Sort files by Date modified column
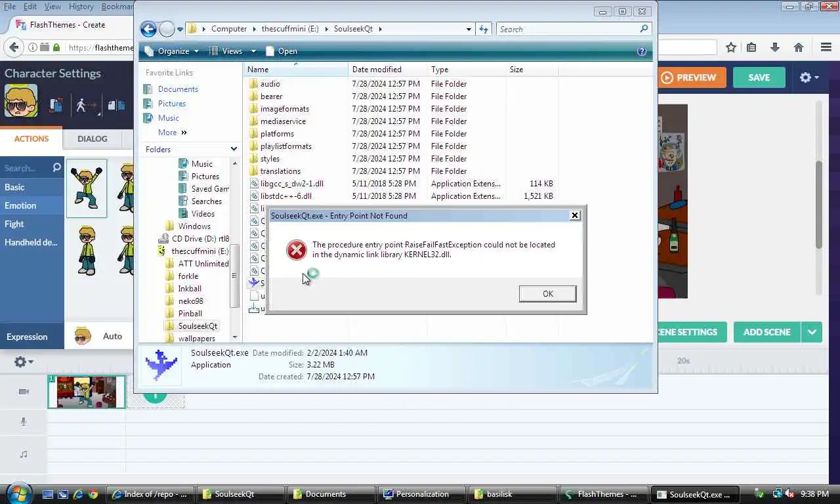The width and height of the screenshot is (840, 504). click(387, 70)
